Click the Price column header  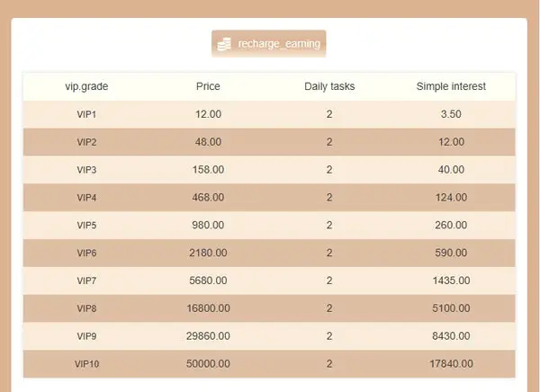208,86
